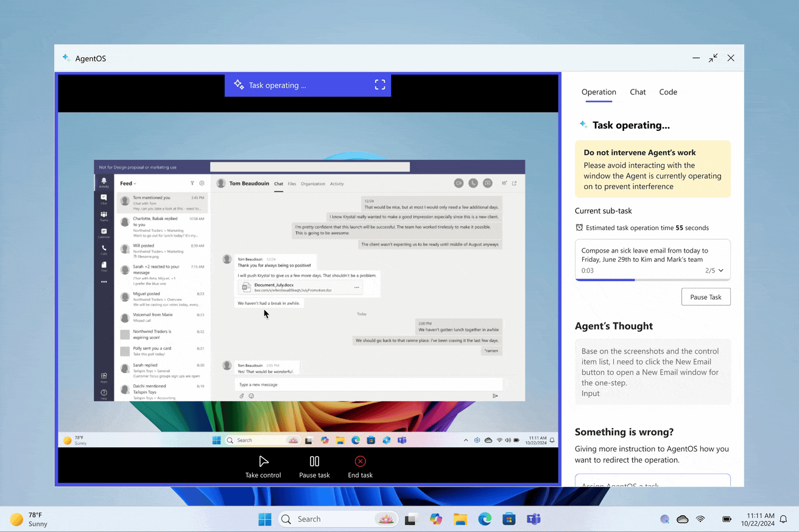This screenshot has width=799, height=532.
Task: Open Microsoft Store from the outer taskbar
Action: [509, 519]
